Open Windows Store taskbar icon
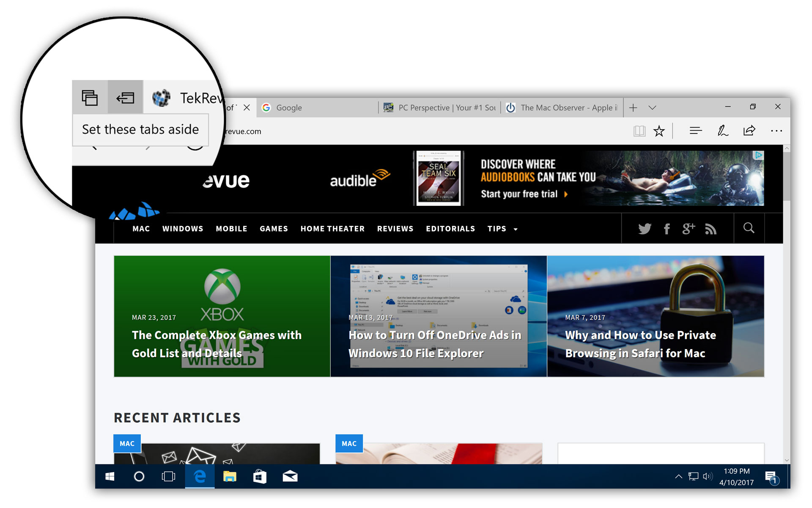 (260, 477)
